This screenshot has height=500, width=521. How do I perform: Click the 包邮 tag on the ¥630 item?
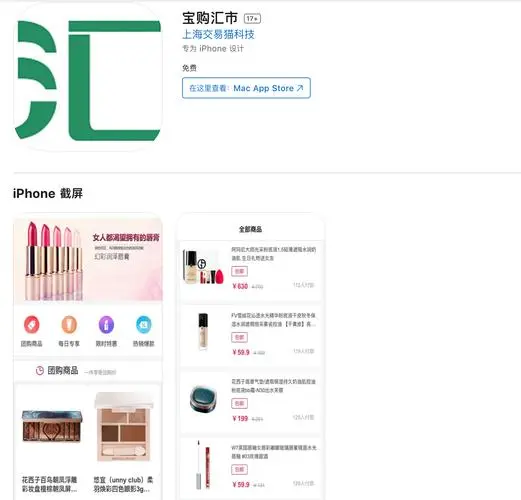(239, 271)
